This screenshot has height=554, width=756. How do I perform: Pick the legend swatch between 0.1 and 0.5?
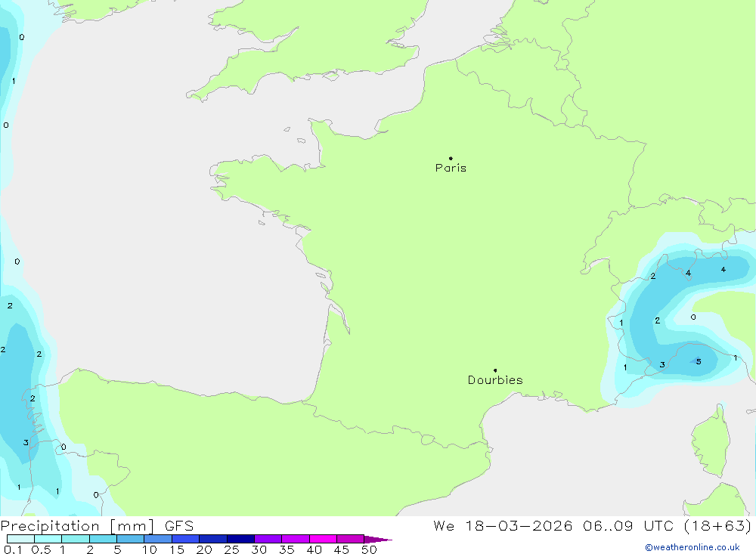coord(20,539)
